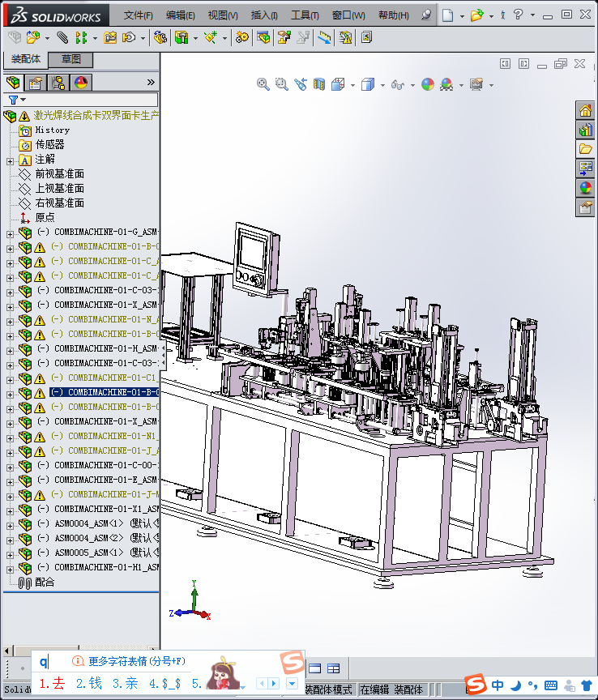The height and width of the screenshot is (700, 598).
Task: Toggle Chinese punctuation mode icon
Action: click(533, 685)
